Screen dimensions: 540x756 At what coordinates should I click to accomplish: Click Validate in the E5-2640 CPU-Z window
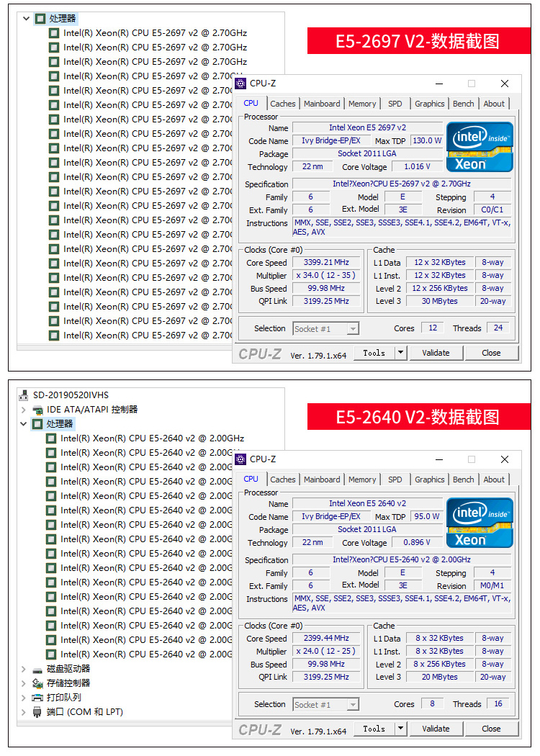(436, 729)
